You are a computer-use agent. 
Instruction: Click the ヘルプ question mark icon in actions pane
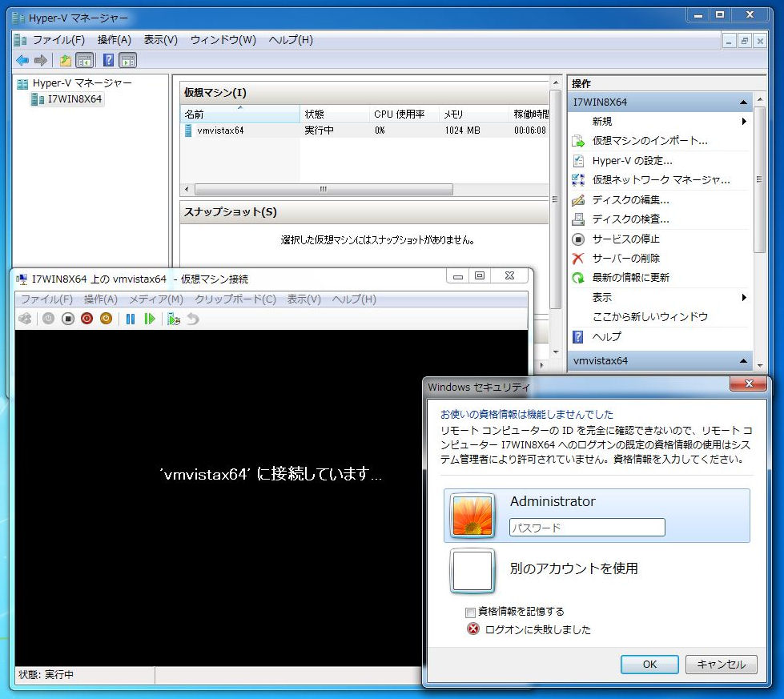coord(578,336)
